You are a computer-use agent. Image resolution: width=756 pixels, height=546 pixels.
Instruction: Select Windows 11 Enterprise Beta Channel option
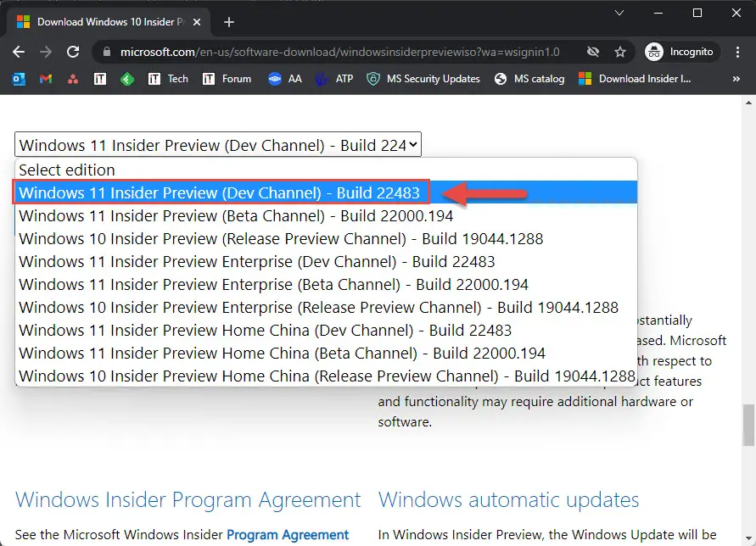coord(326,284)
